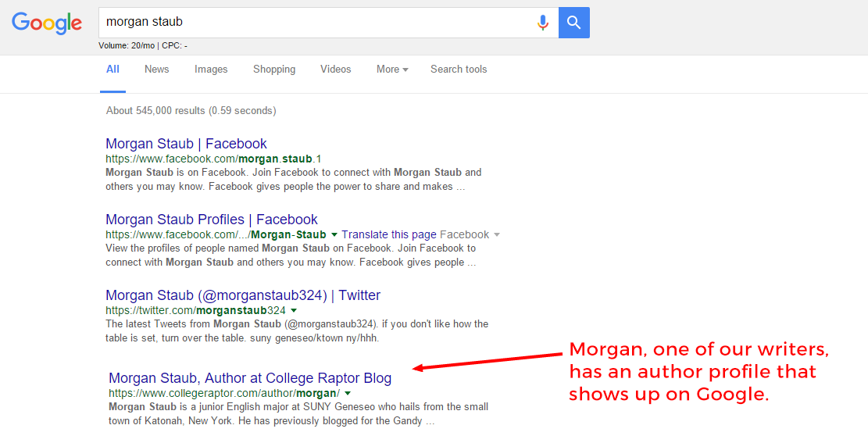Expand arrow beside twitter.com/morganstaub324 URL

pos(294,310)
